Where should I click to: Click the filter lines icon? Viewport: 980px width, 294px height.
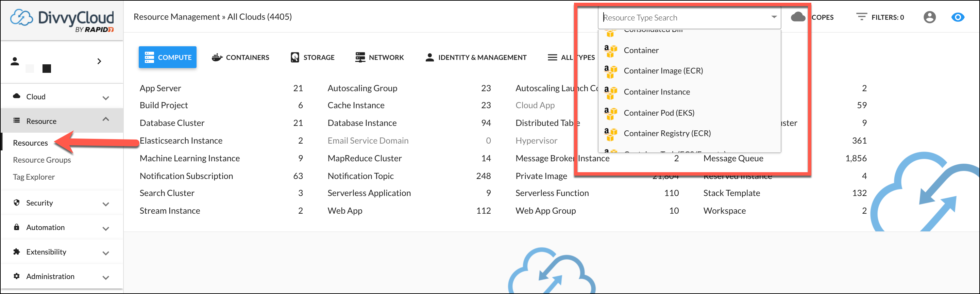[861, 17]
